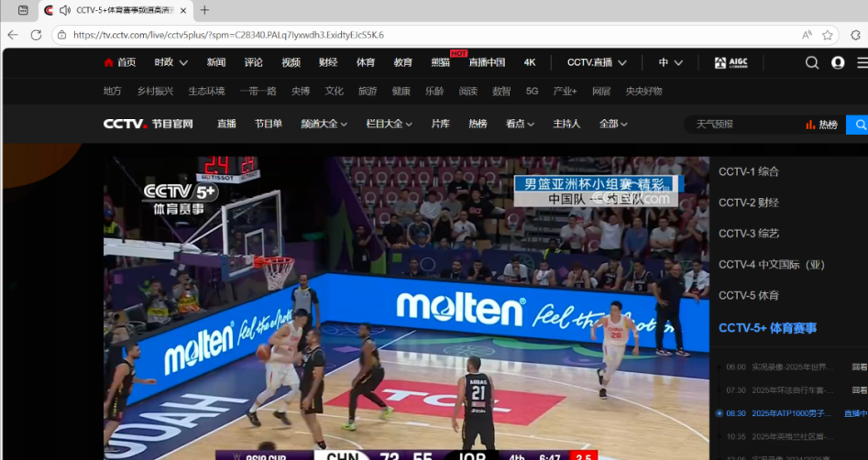Refresh the current page

[36, 35]
